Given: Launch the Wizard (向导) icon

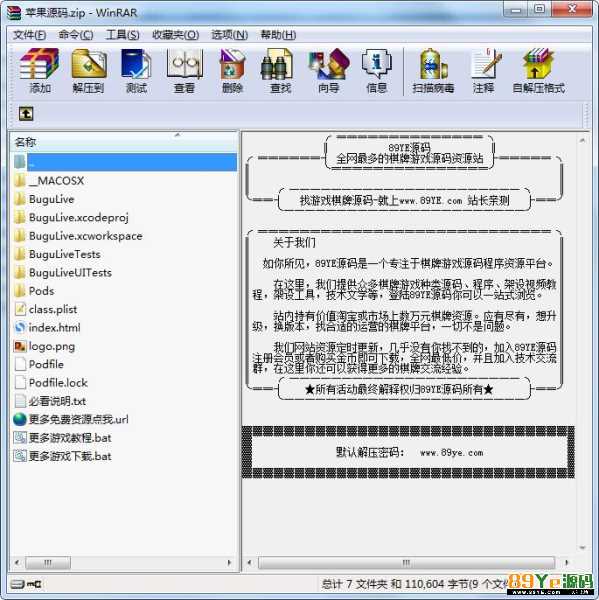Looking at the screenshot, I should click(x=329, y=71).
